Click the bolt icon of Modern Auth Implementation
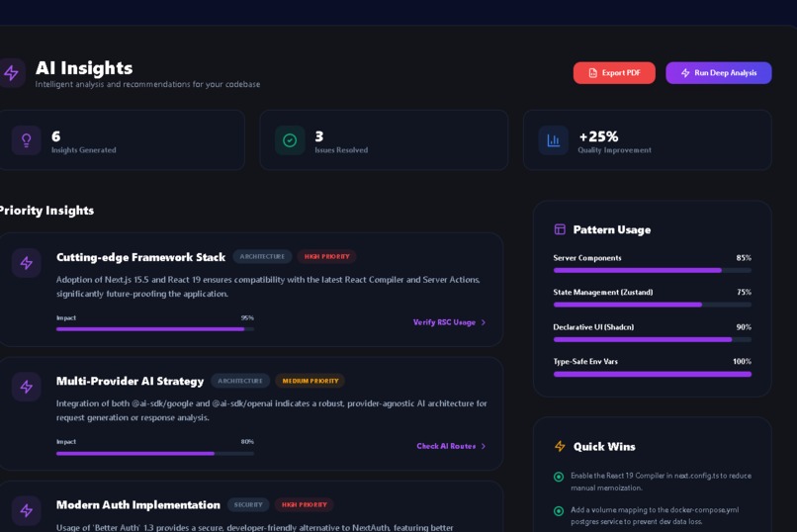This screenshot has height=532, width=797. click(27, 511)
